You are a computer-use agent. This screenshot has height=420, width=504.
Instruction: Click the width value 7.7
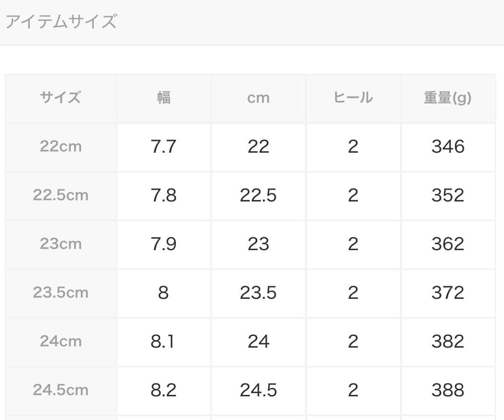click(163, 147)
